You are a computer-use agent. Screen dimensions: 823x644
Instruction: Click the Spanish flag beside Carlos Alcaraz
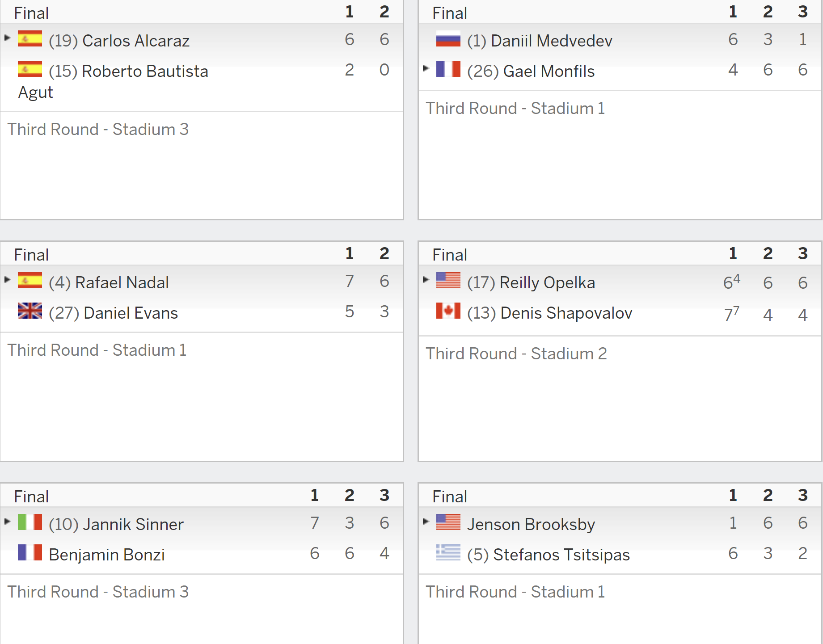click(x=30, y=39)
